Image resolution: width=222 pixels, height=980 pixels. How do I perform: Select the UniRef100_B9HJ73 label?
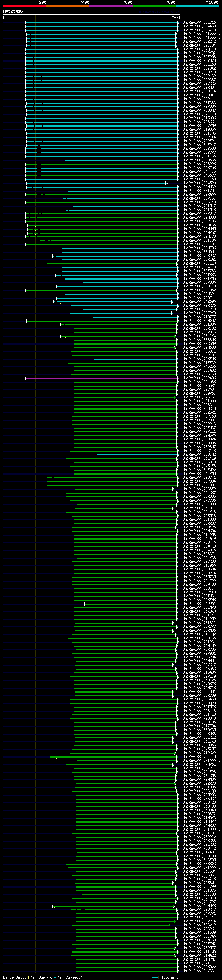(199, 236)
